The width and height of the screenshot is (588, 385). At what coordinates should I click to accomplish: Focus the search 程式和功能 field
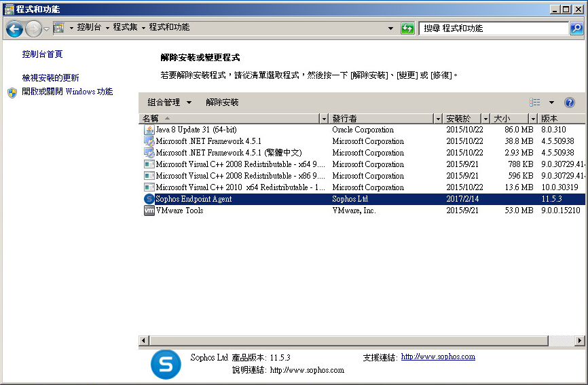pos(494,28)
